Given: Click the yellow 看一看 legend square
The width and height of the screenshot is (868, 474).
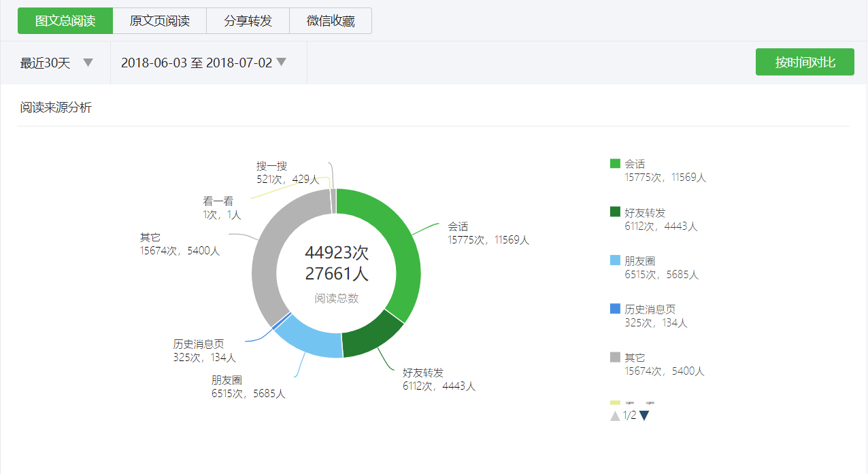Looking at the screenshot, I should coord(614,404).
